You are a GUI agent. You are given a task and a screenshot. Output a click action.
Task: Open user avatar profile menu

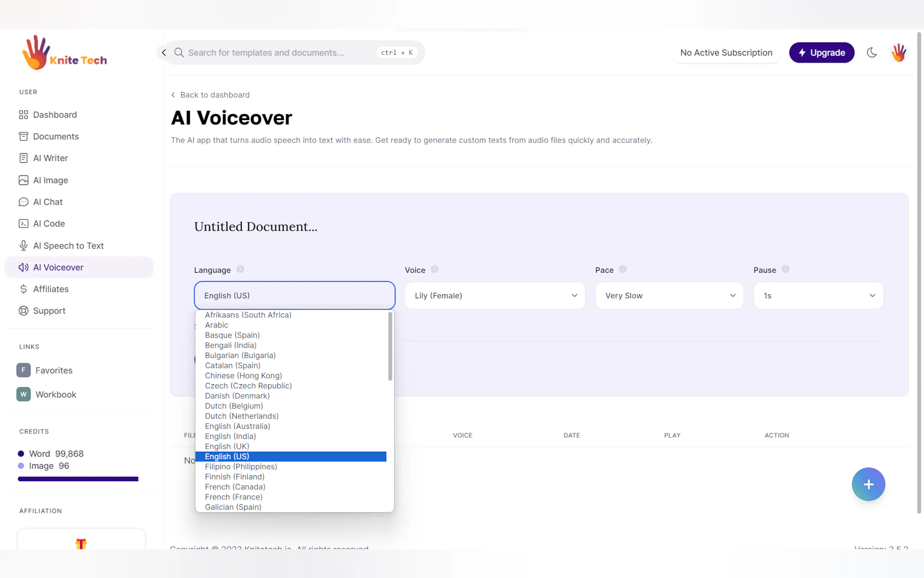pos(899,52)
